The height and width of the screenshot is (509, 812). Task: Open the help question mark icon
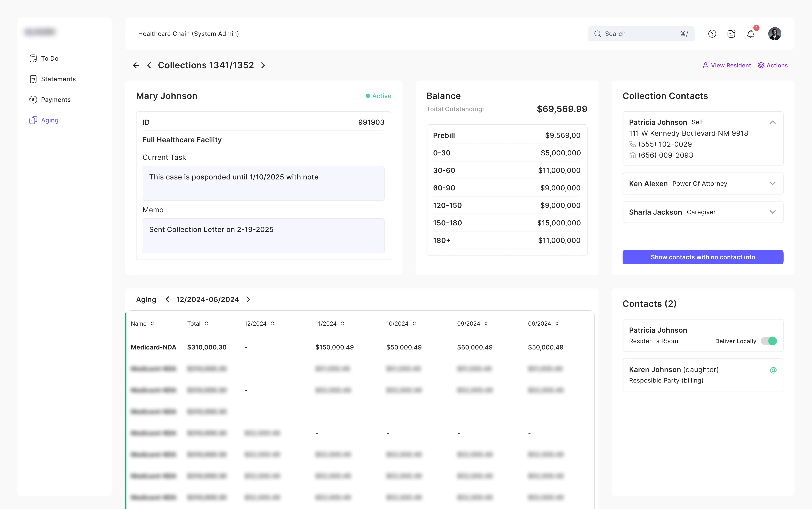[x=712, y=34]
